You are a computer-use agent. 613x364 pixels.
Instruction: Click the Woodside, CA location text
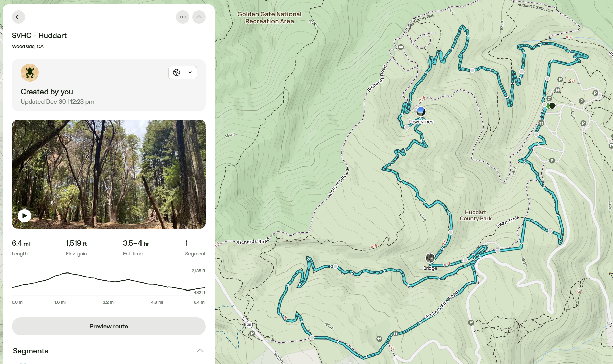click(28, 46)
